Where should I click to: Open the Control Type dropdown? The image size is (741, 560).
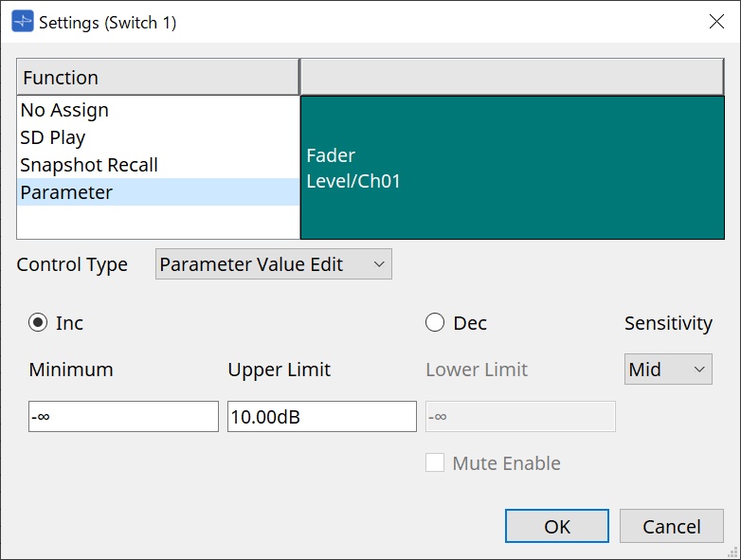click(x=273, y=264)
